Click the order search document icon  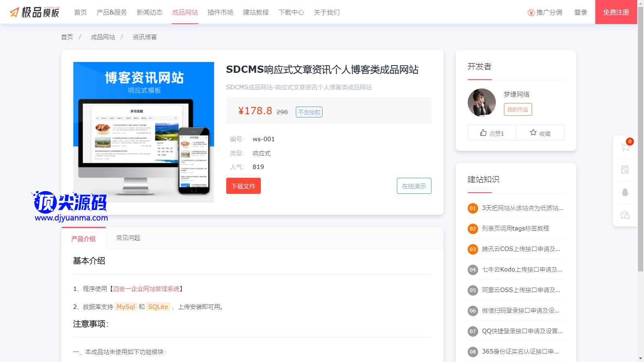(625, 170)
